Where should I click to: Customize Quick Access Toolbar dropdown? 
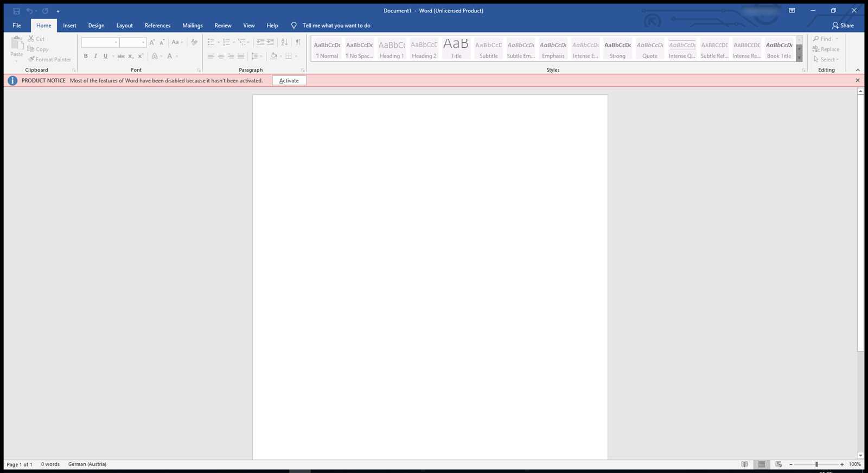click(x=58, y=11)
